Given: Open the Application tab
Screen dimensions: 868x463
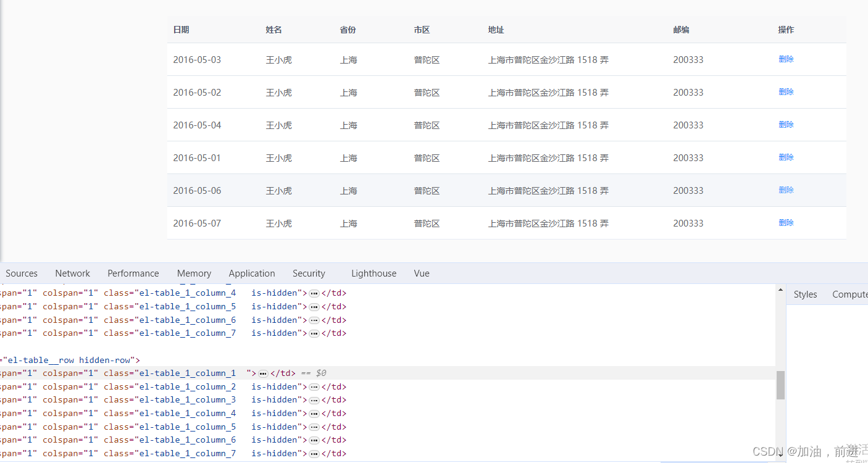Looking at the screenshot, I should [x=252, y=273].
